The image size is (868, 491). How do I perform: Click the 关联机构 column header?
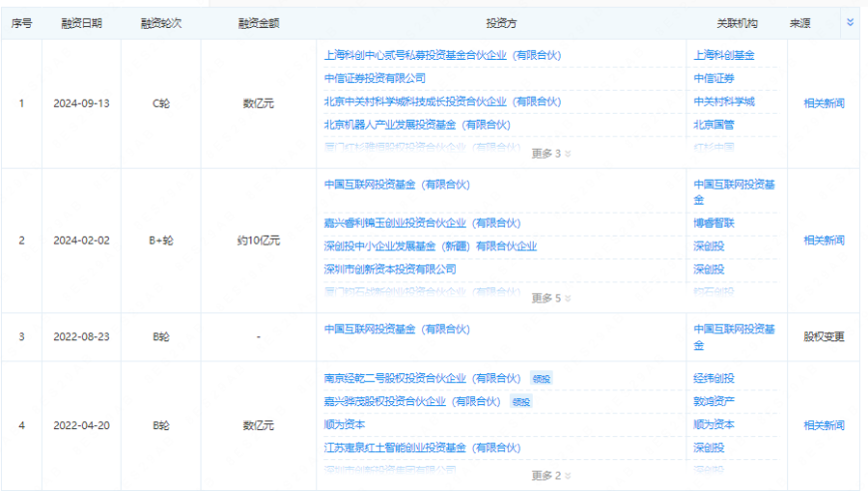(737, 23)
